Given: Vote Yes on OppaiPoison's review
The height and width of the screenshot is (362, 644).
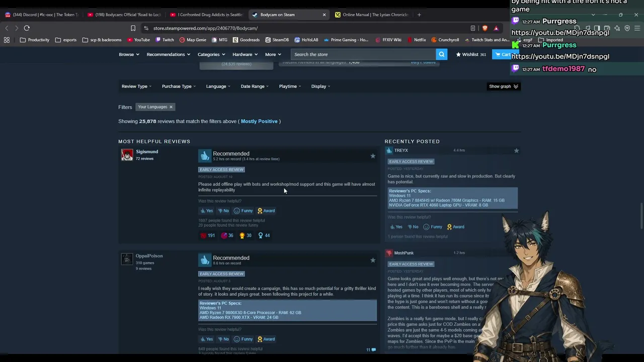Looking at the screenshot, I should coord(206,339).
